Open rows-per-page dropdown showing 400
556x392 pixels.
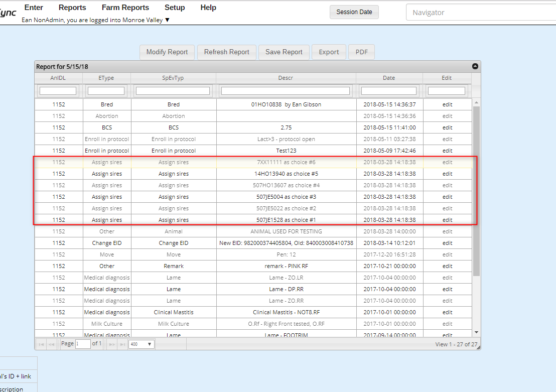coord(142,344)
